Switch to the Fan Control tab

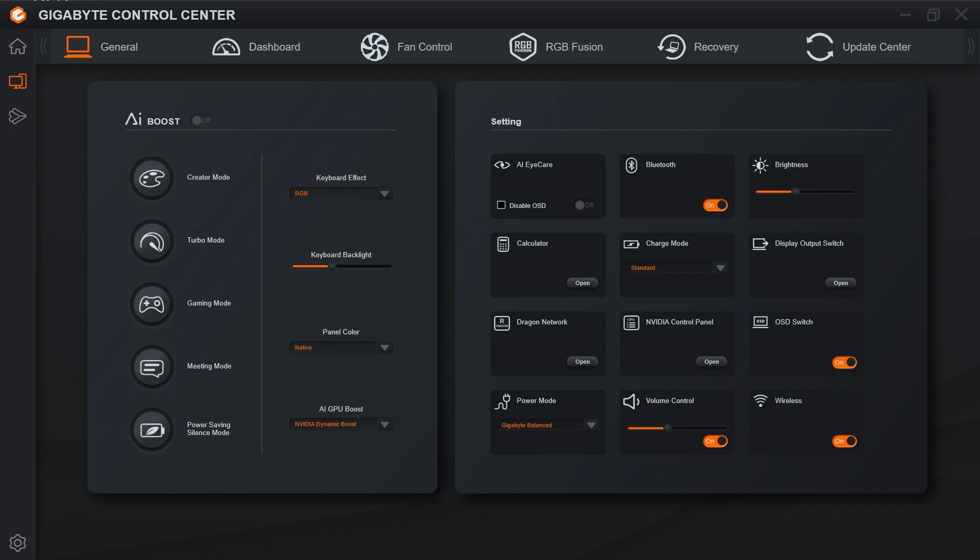pyautogui.click(x=406, y=47)
